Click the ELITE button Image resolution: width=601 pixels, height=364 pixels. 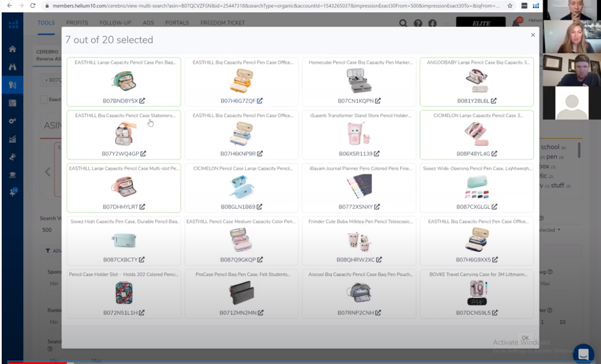(481, 23)
